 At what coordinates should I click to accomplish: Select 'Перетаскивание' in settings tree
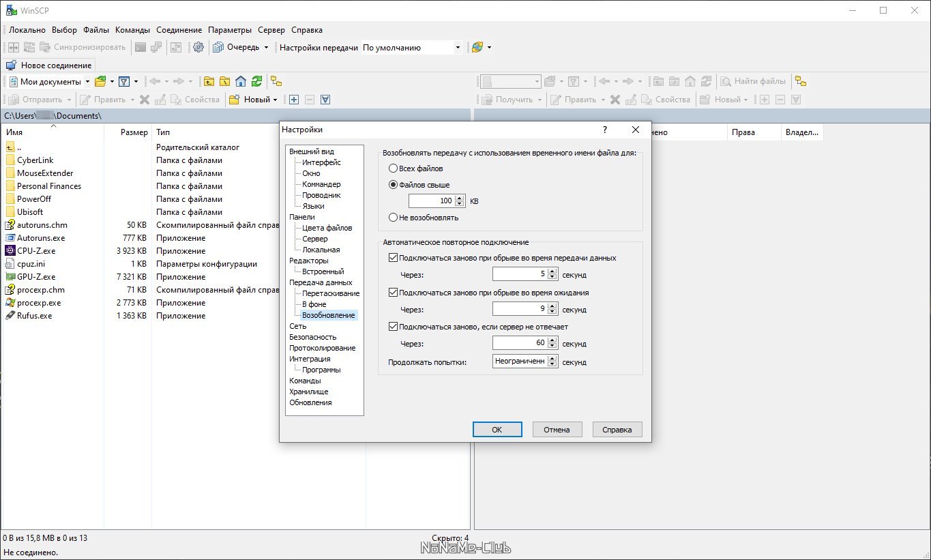tap(331, 293)
